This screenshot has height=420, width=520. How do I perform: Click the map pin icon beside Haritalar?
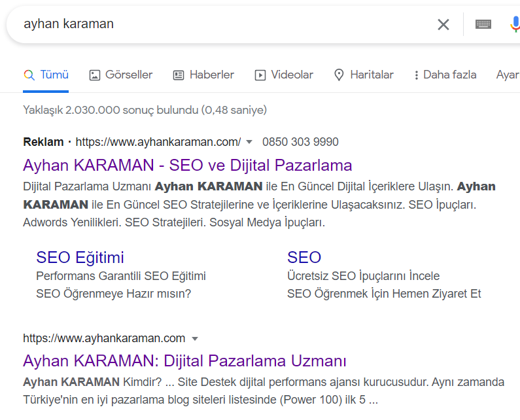[339, 75]
